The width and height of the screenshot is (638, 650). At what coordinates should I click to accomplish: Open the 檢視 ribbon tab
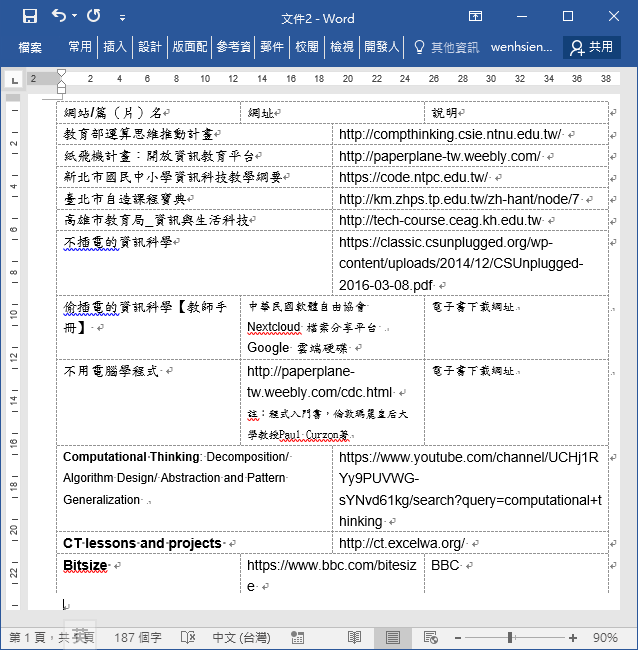[x=342, y=46]
